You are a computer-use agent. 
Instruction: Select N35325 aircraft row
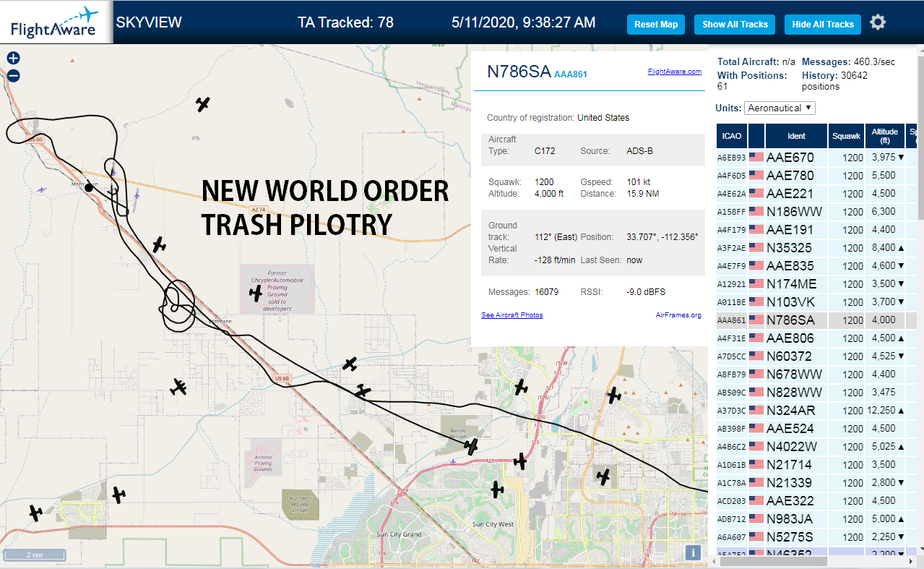point(816,247)
